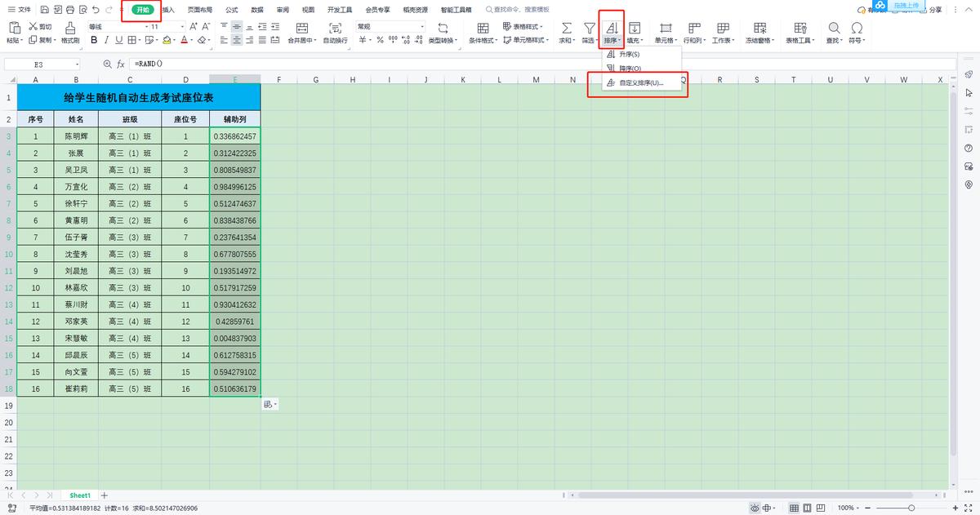Click the Filter (筛选) funnel icon
The image size is (980, 515).
(x=589, y=28)
